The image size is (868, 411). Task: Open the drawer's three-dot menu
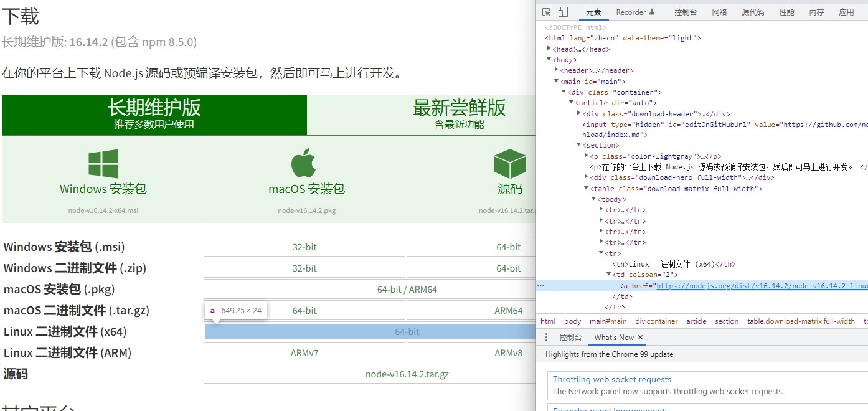pyautogui.click(x=547, y=337)
